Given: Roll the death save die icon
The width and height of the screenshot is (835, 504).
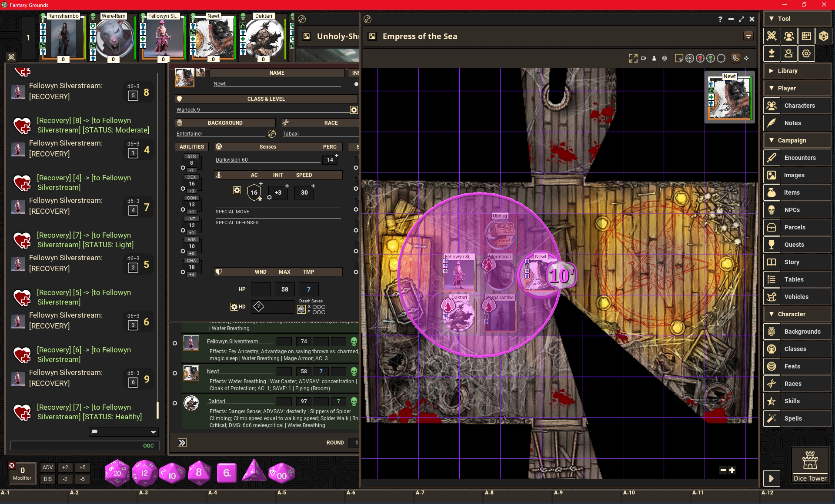Looking at the screenshot, I should [x=301, y=309].
